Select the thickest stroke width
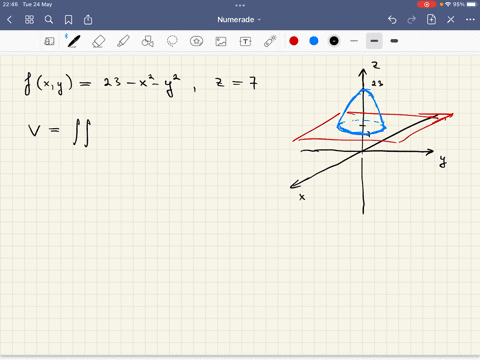 pos(394,41)
